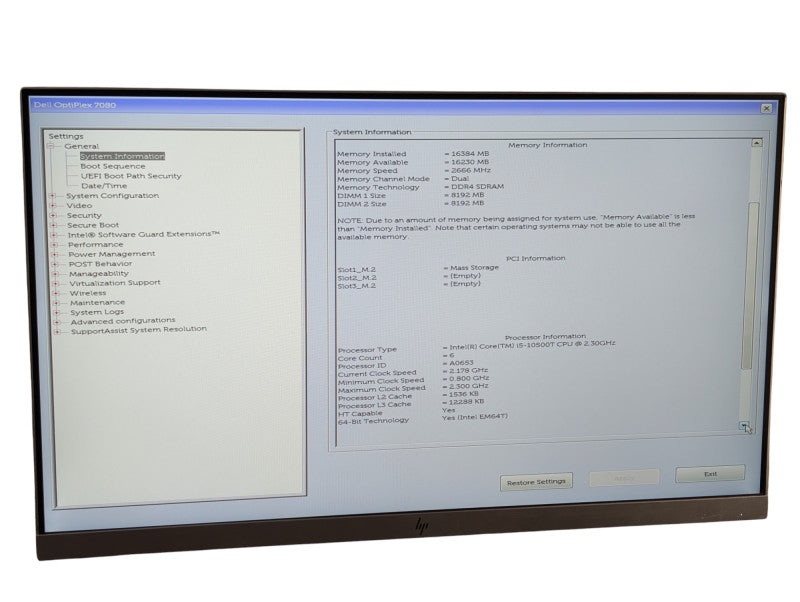Click the Restore Settings button

coord(536,482)
